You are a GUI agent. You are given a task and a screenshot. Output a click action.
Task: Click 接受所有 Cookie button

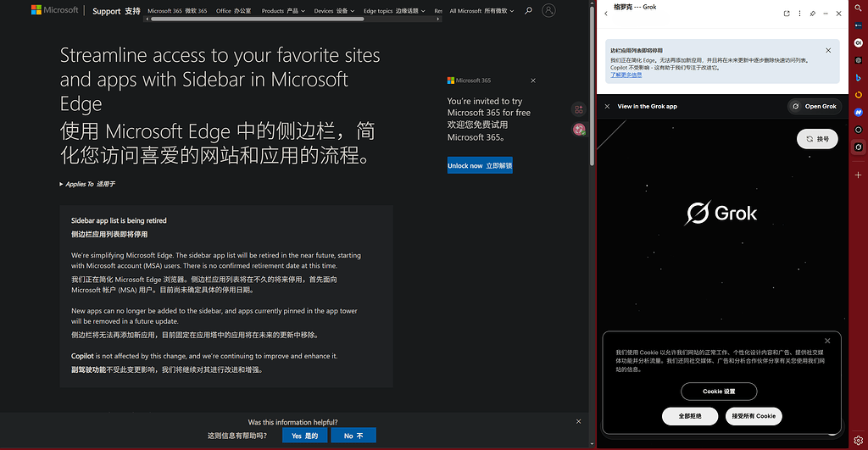coord(754,416)
